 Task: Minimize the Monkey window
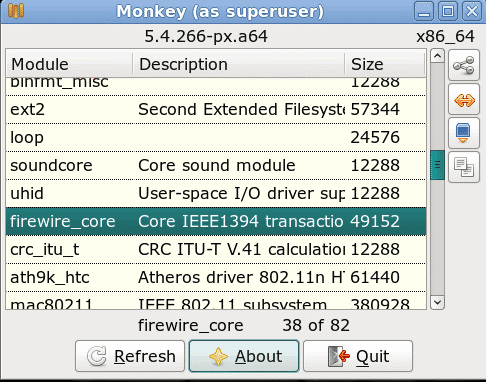(x=424, y=11)
